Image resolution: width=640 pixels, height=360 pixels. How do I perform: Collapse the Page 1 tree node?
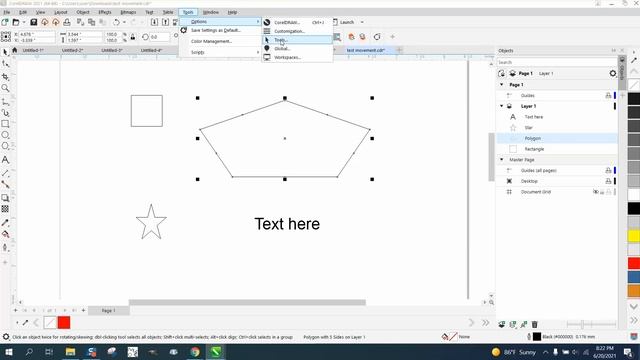(502, 84)
